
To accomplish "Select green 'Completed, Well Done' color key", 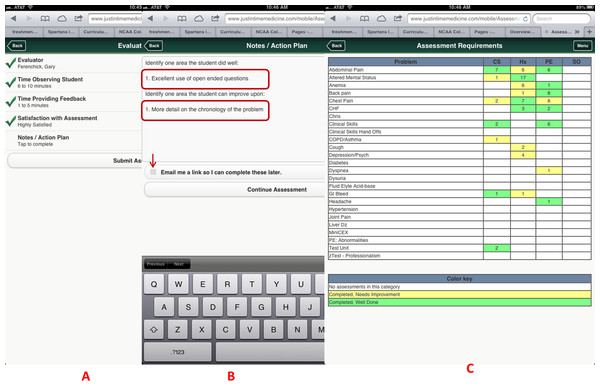I will click(x=460, y=302).
